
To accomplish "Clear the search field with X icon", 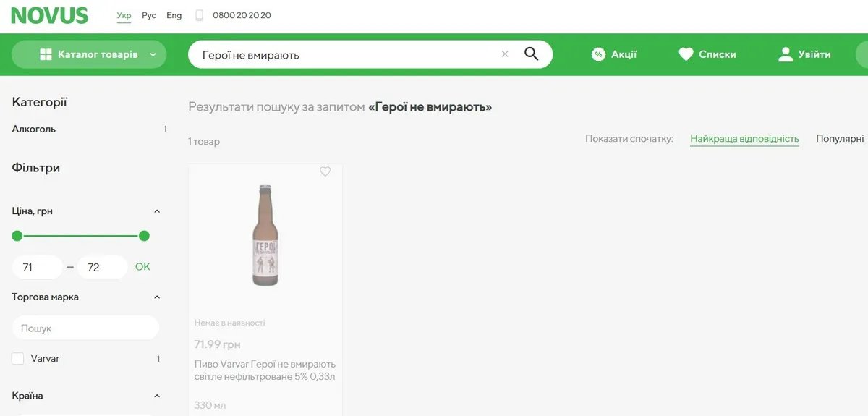I will tap(505, 54).
